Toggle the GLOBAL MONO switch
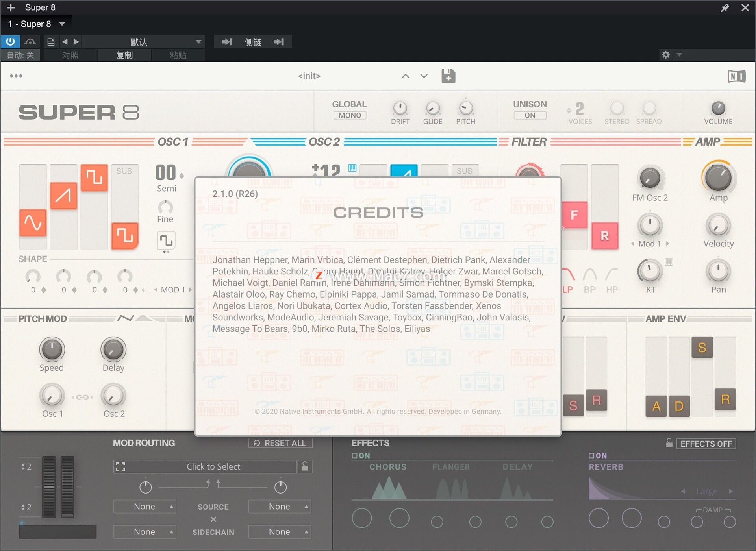 [350, 115]
